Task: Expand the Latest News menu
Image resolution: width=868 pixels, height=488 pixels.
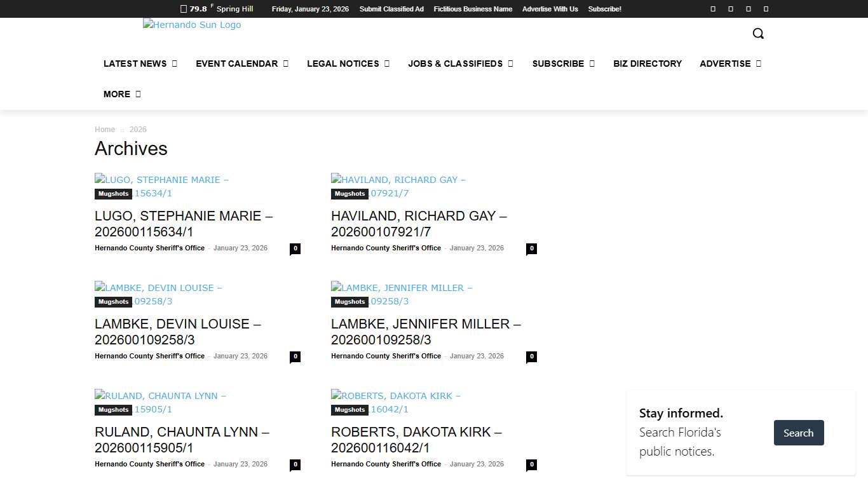Action: [x=140, y=64]
